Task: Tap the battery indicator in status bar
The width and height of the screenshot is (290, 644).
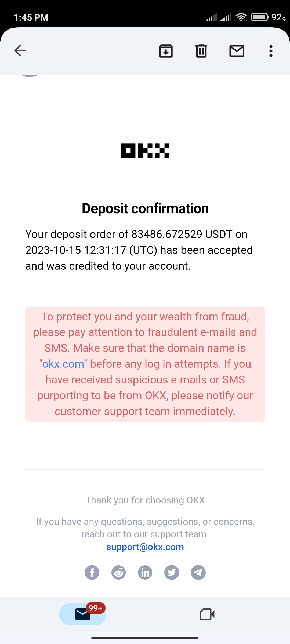Action: pyautogui.click(x=260, y=17)
